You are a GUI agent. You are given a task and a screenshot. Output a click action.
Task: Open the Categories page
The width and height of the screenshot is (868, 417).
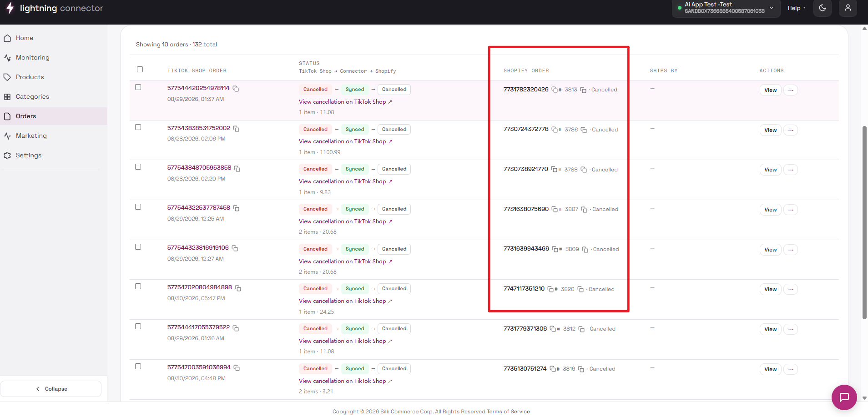(54, 96)
